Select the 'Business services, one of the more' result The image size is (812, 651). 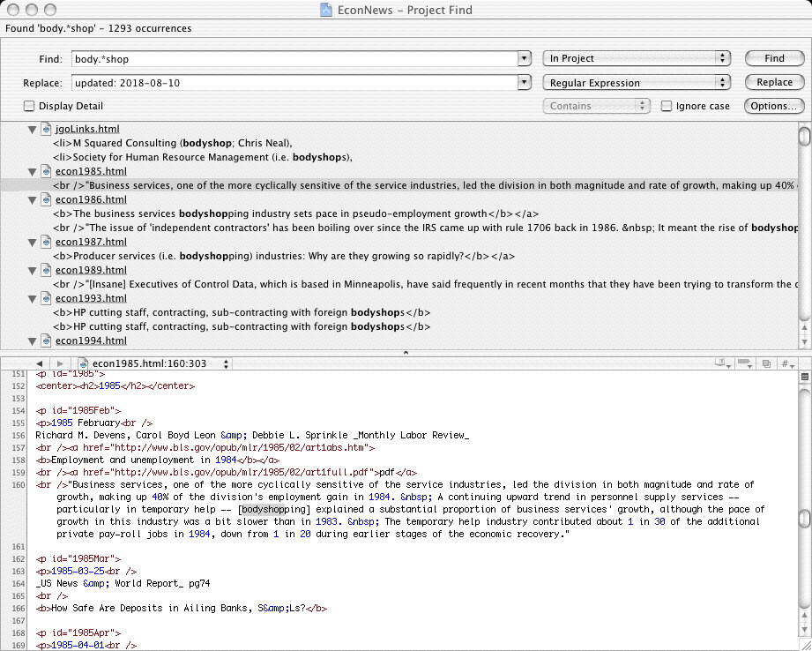point(425,185)
